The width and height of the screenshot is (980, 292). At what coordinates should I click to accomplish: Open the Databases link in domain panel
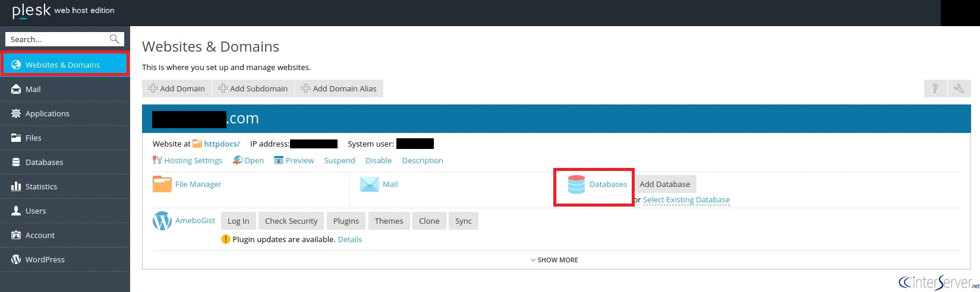pos(608,184)
